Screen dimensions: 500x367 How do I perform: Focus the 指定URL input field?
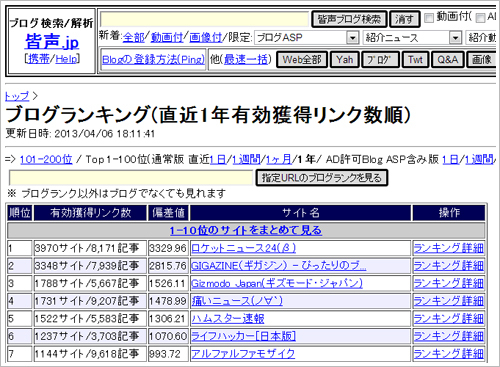(131, 178)
